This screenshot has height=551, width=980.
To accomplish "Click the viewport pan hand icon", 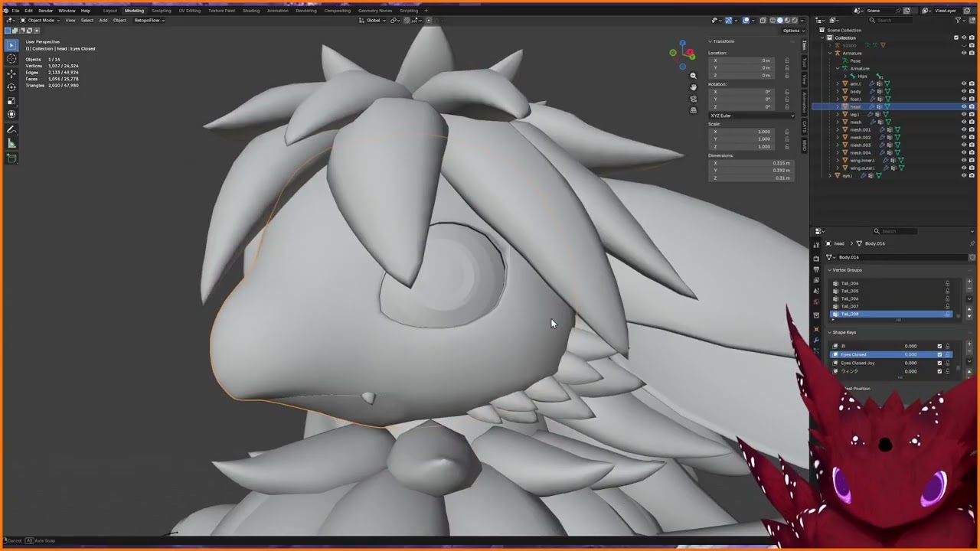I will 694,87.
